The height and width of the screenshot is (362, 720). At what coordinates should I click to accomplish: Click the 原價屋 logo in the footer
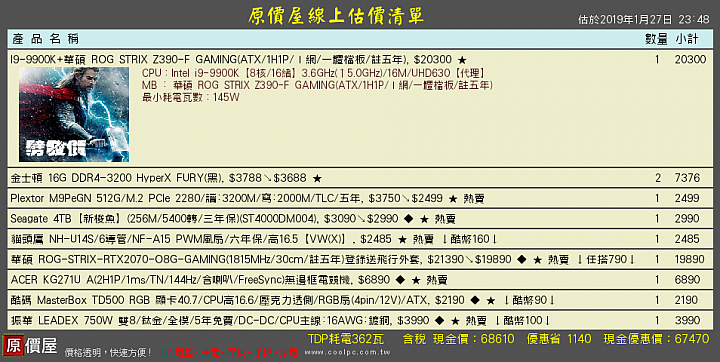click(30, 346)
